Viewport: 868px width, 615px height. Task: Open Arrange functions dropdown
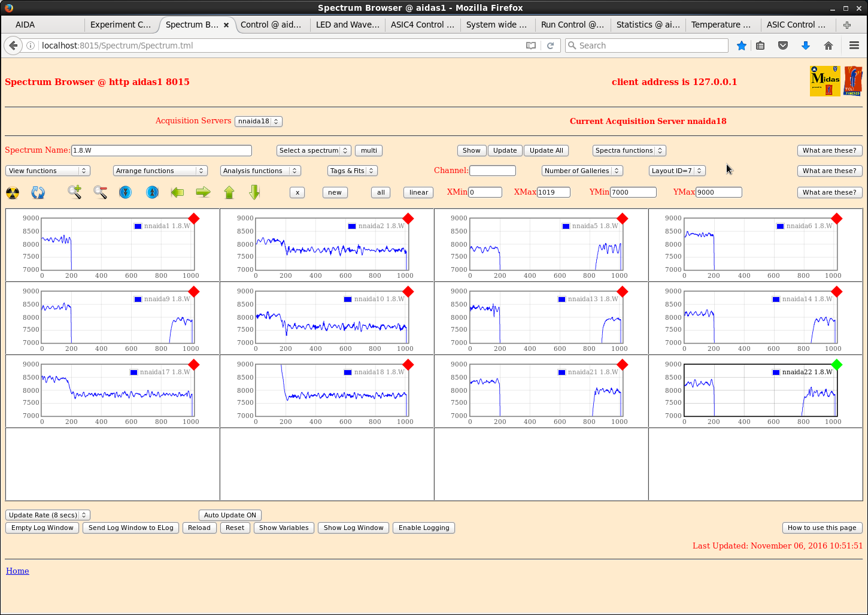160,171
